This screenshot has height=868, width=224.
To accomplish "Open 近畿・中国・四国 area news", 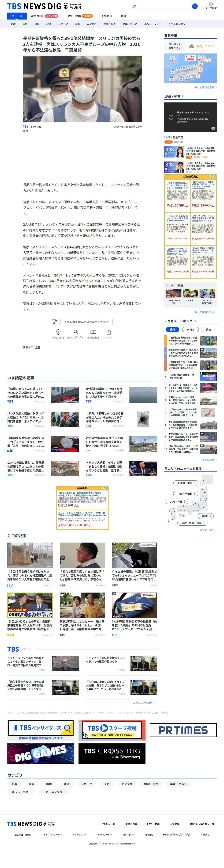I will (192, 523).
